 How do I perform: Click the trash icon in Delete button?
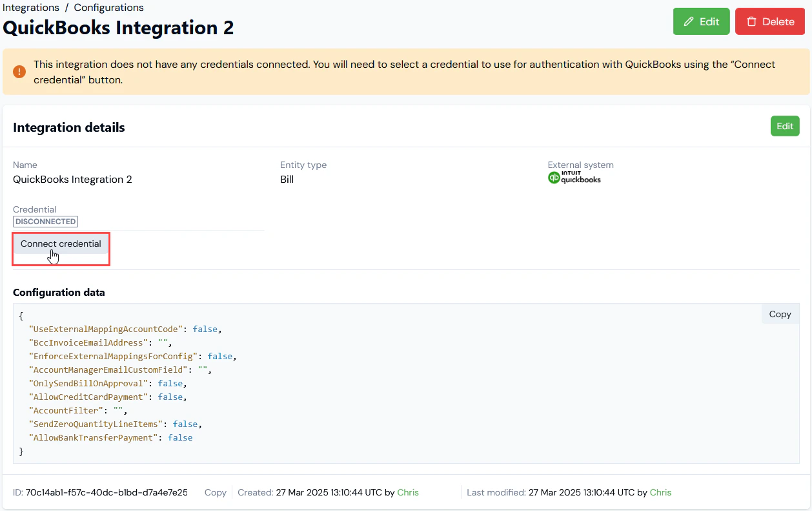coord(751,21)
